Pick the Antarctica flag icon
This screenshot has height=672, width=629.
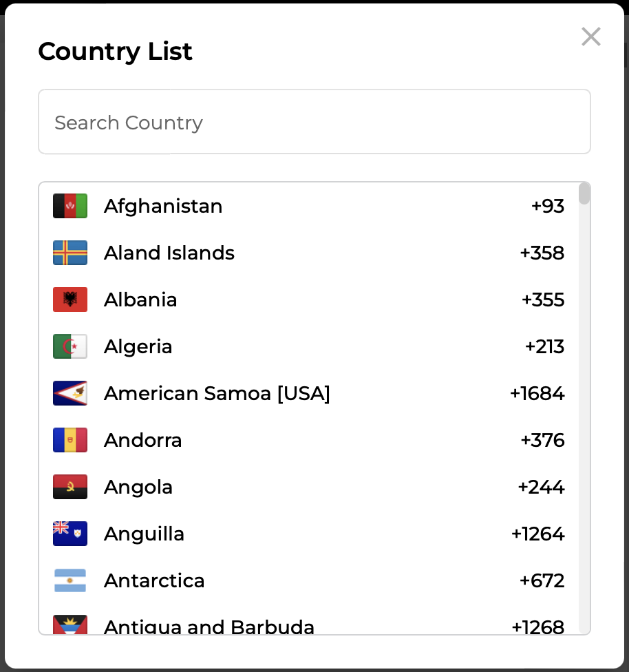pyautogui.click(x=70, y=580)
